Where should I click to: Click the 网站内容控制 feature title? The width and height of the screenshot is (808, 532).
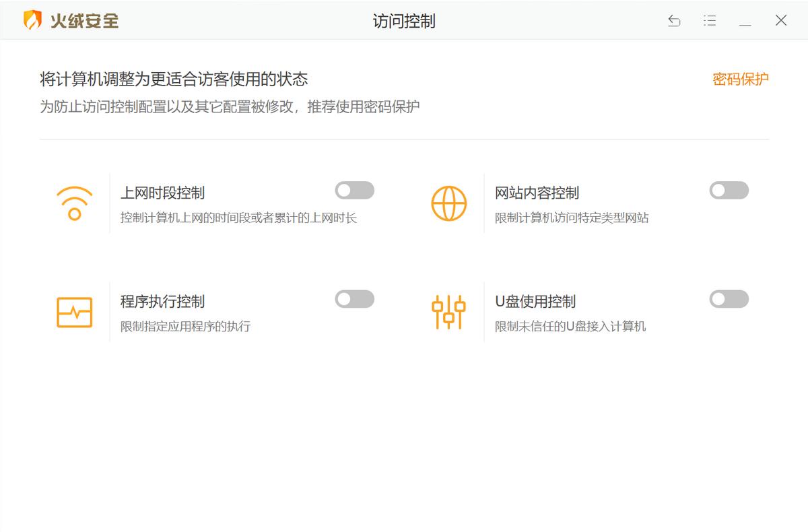pyautogui.click(x=537, y=193)
